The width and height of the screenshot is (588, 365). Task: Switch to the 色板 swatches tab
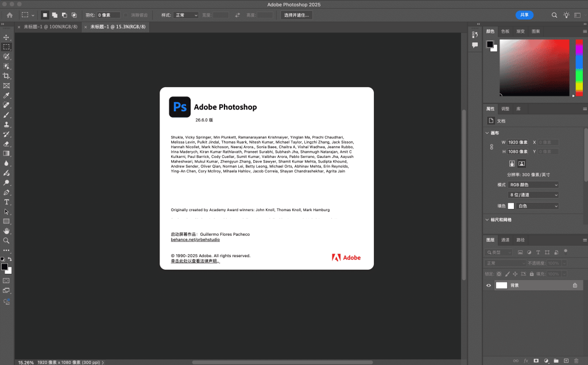coord(505,32)
